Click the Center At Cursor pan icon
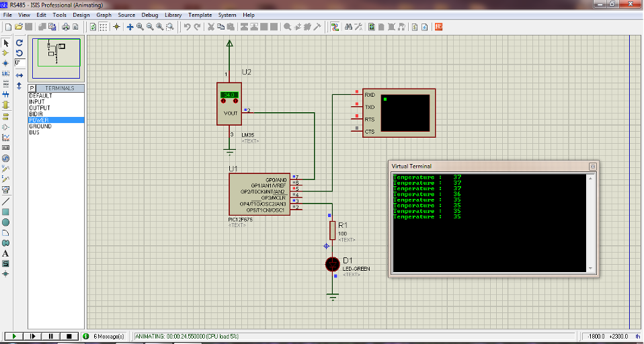 130,27
